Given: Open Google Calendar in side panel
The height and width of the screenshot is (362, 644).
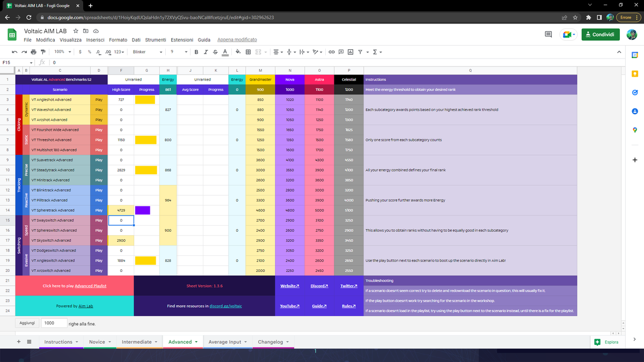Looking at the screenshot, I should [634, 55].
